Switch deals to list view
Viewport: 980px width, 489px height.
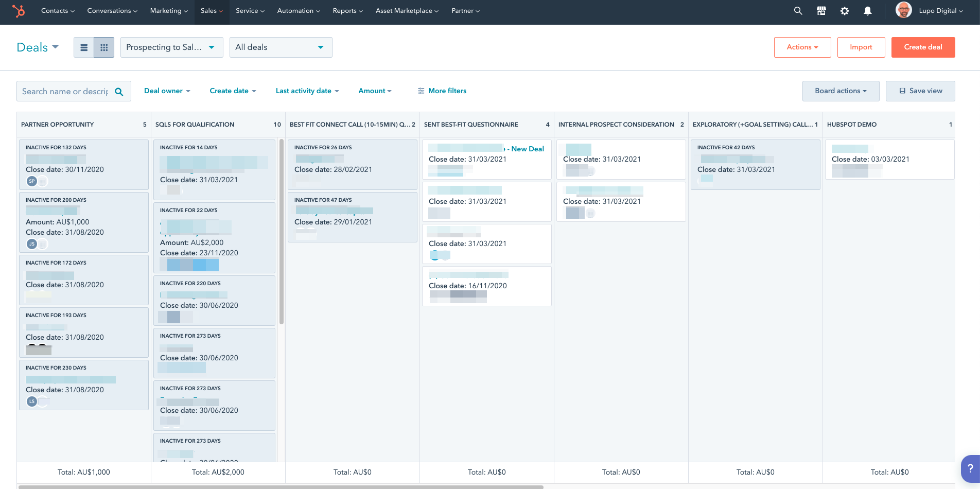tap(84, 47)
